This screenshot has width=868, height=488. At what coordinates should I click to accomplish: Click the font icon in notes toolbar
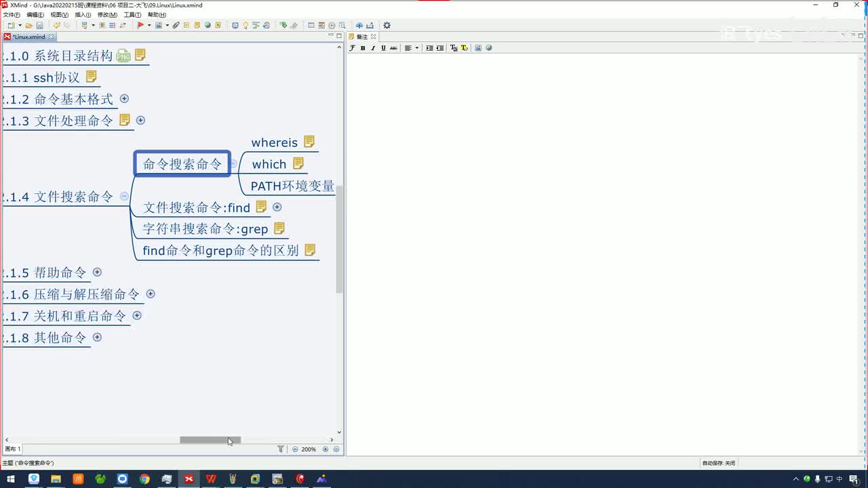tap(352, 48)
